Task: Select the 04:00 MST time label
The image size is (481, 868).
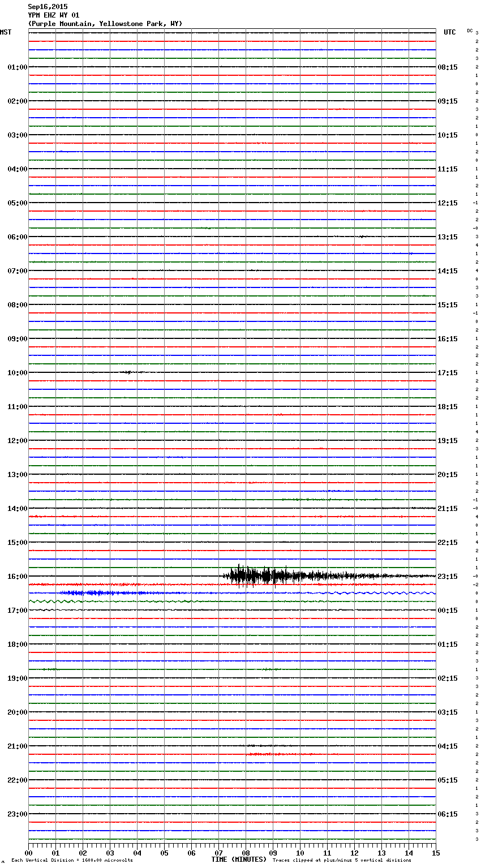Action: coord(18,169)
